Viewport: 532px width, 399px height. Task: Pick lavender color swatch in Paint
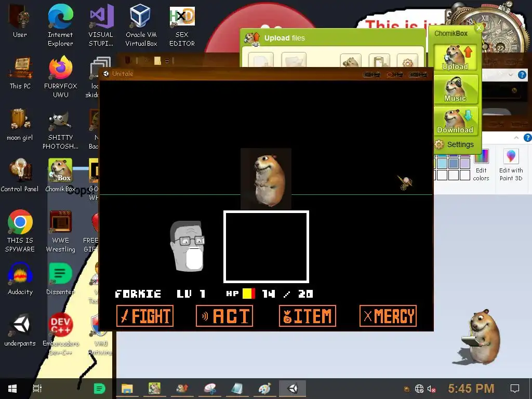(x=465, y=164)
